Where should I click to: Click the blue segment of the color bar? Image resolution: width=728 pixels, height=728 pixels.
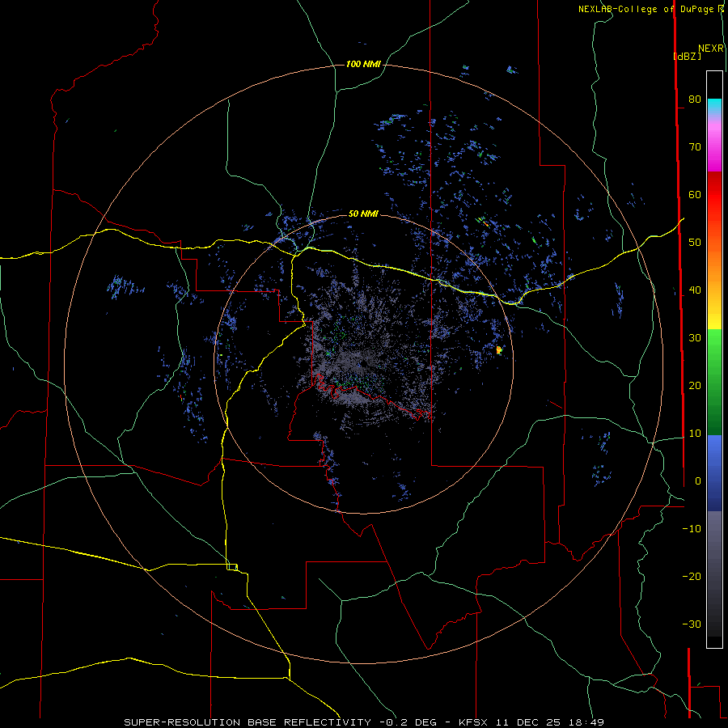tap(714, 472)
